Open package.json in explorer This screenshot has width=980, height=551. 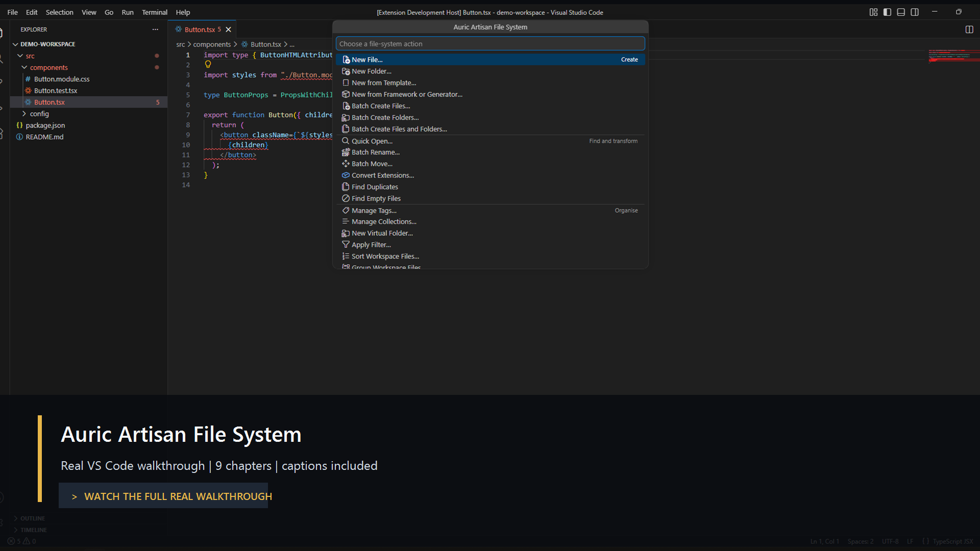tap(89, 126)
